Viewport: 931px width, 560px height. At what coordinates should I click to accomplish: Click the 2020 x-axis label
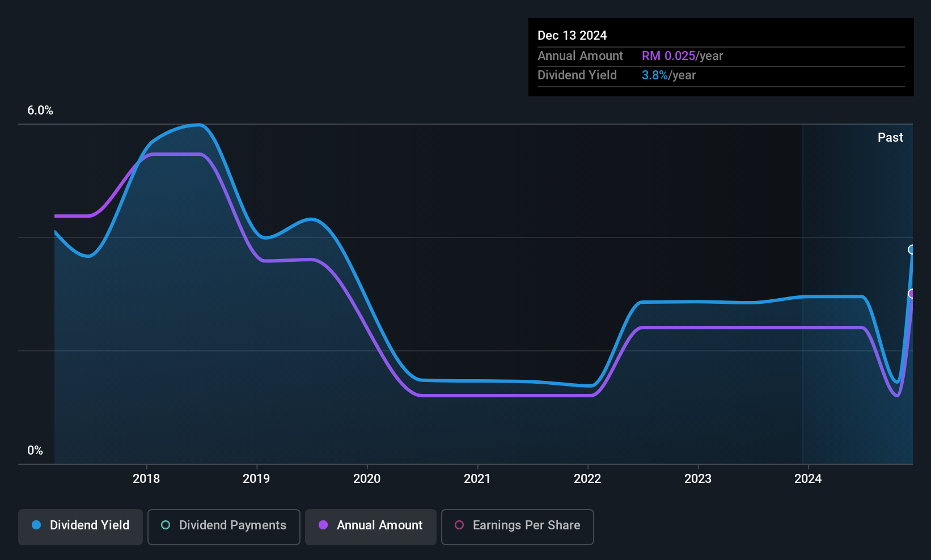367,478
